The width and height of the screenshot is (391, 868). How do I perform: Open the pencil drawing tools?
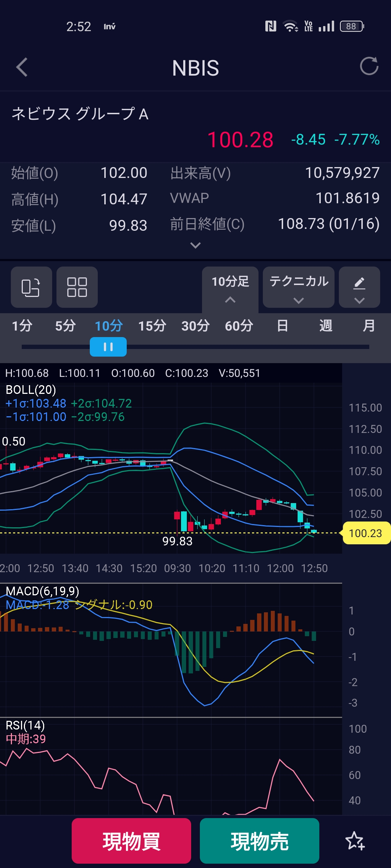(359, 287)
